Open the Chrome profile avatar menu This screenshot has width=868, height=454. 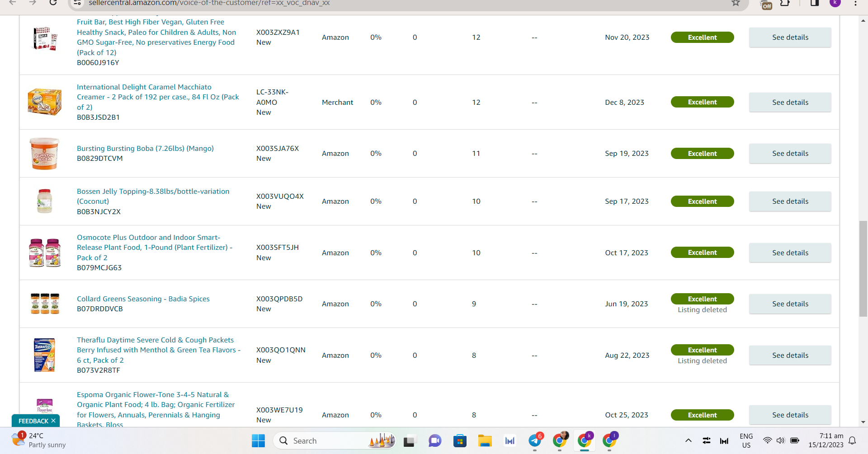tap(835, 3)
